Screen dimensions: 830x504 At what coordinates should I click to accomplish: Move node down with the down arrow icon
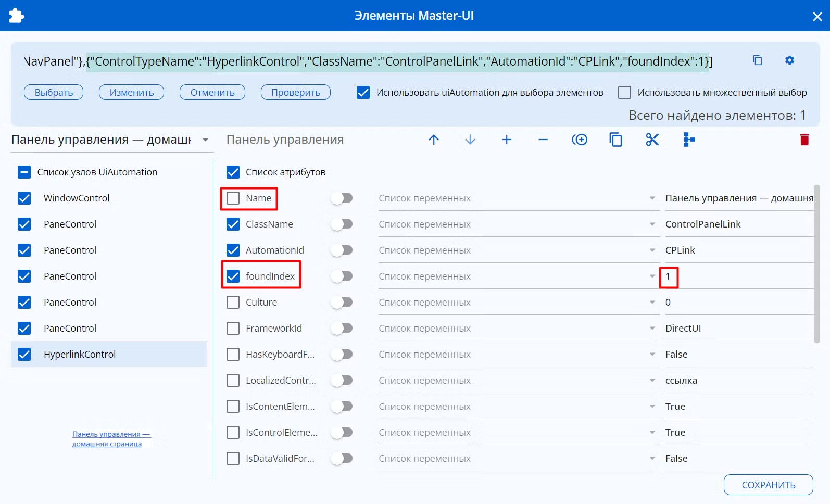(x=470, y=140)
